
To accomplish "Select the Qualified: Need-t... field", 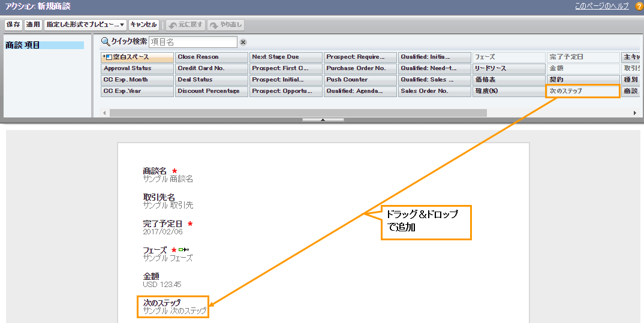I will (435, 68).
